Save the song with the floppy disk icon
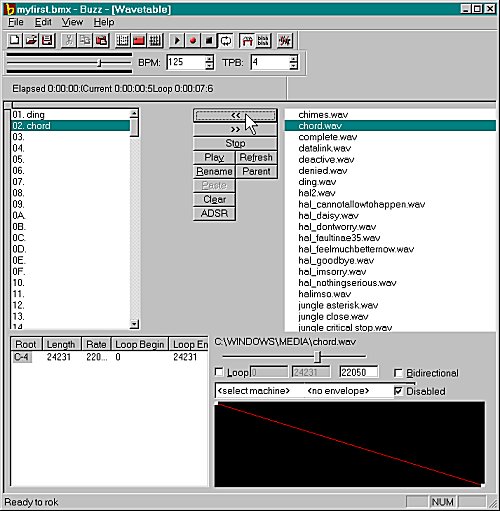This screenshot has height=511, width=500. 47,41
